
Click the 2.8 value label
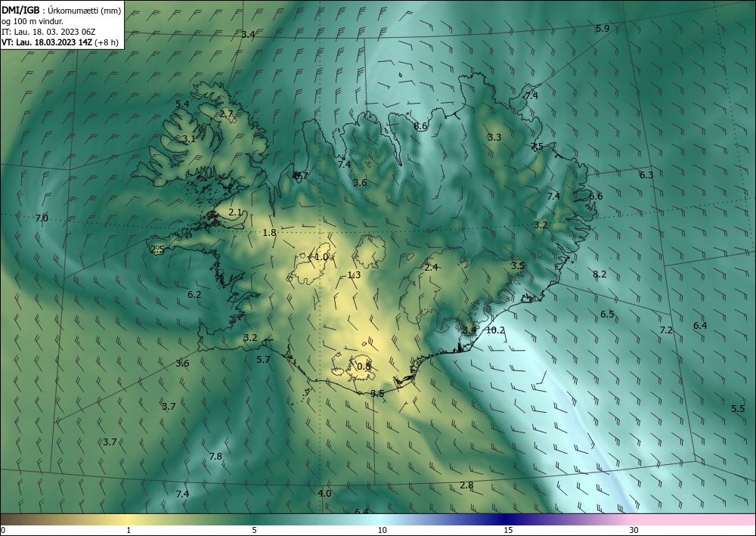pos(466,485)
